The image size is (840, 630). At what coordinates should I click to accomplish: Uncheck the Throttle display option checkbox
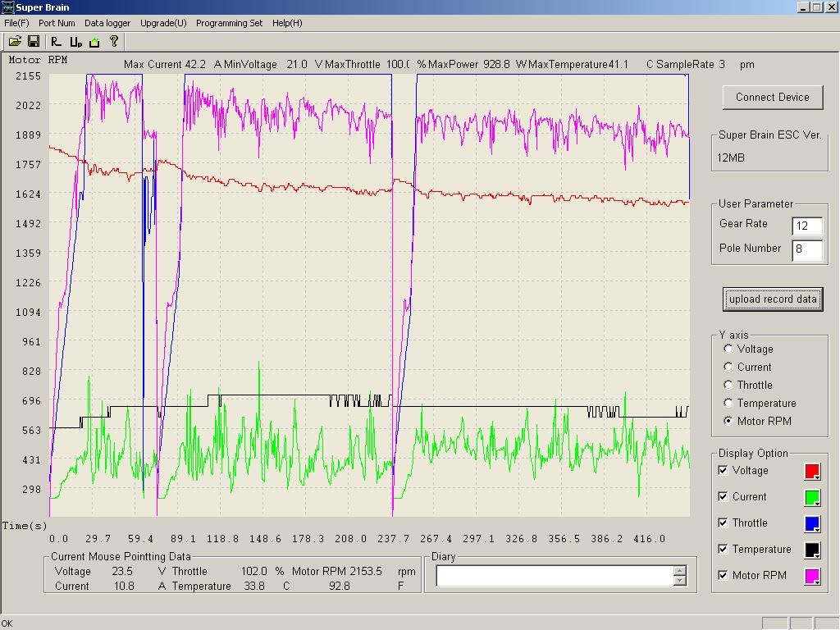pos(724,523)
